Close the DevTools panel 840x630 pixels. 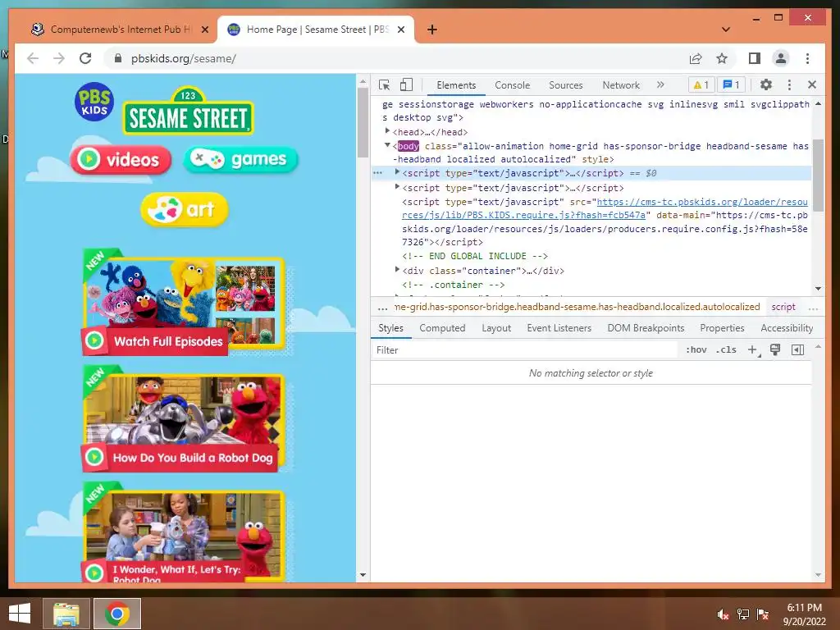(x=811, y=84)
